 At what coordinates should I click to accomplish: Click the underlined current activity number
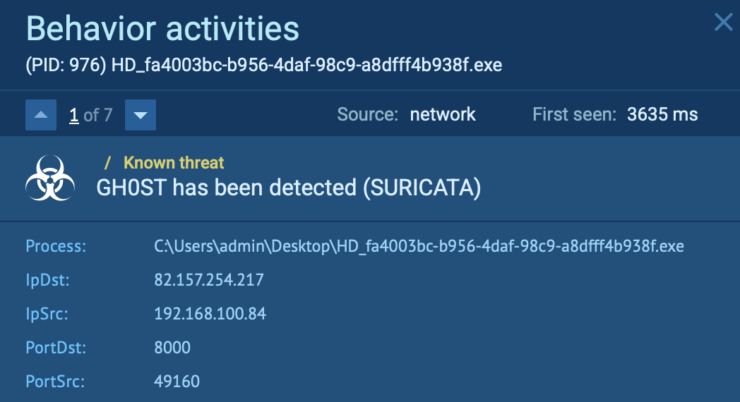point(73,115)
